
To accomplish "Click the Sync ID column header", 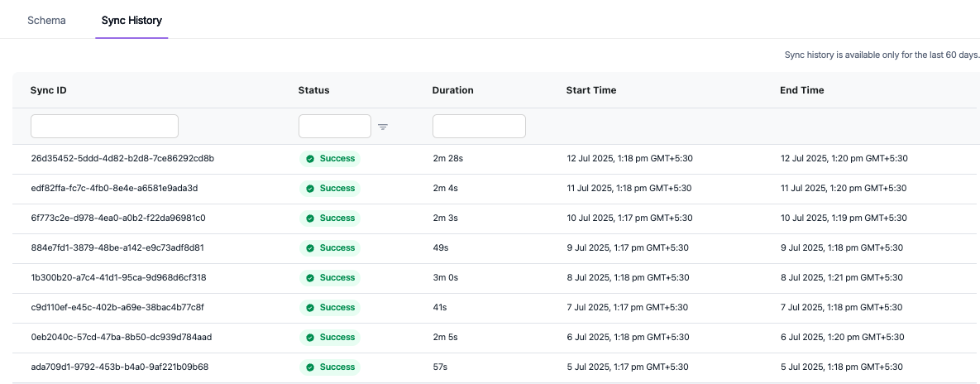I will pos(49,90).
